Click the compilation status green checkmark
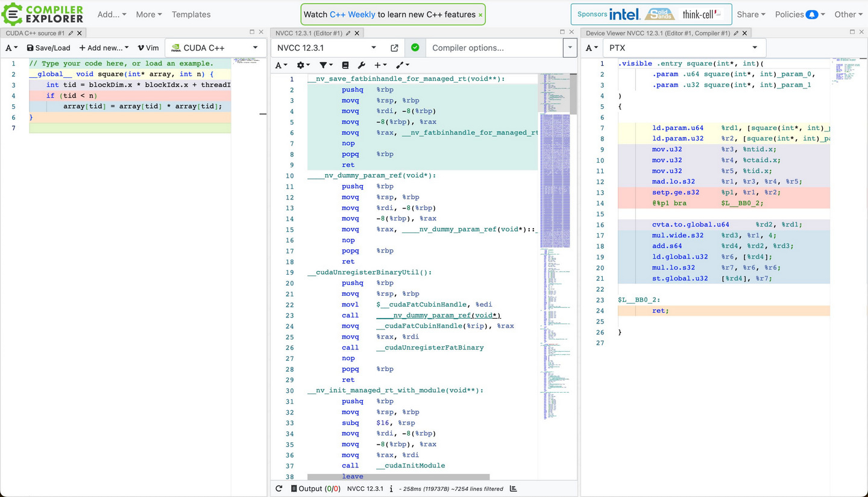The image size is (868, 497). point(415,48)
